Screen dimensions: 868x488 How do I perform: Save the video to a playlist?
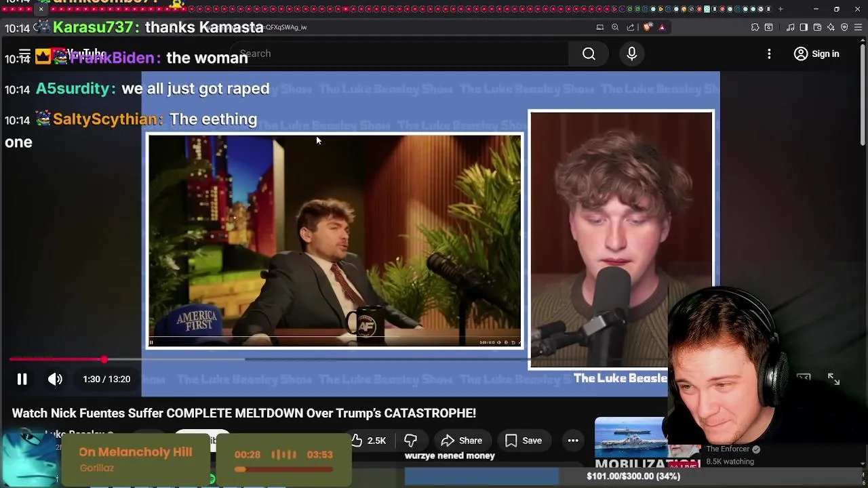coord(523,441)
